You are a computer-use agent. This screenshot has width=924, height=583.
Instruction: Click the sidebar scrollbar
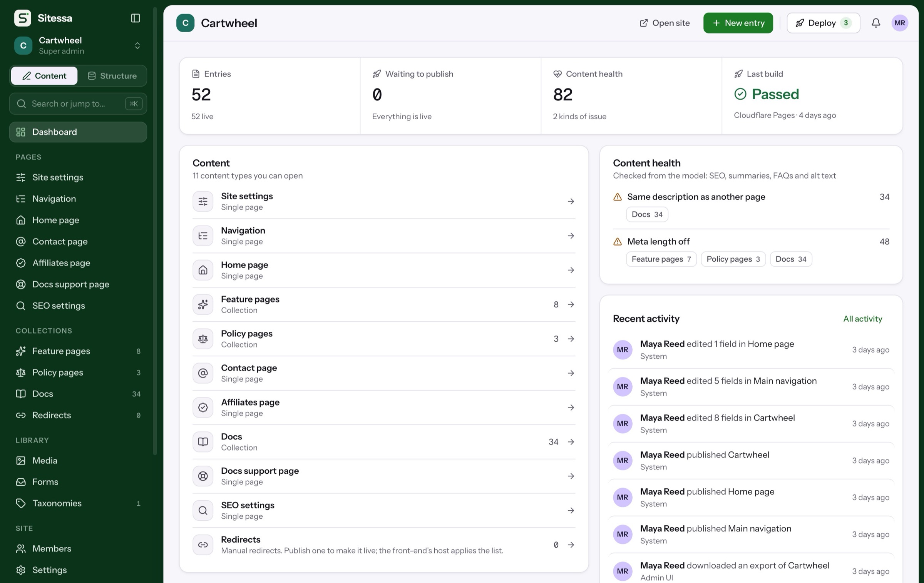pyautogui.click(x=155, y=231)
